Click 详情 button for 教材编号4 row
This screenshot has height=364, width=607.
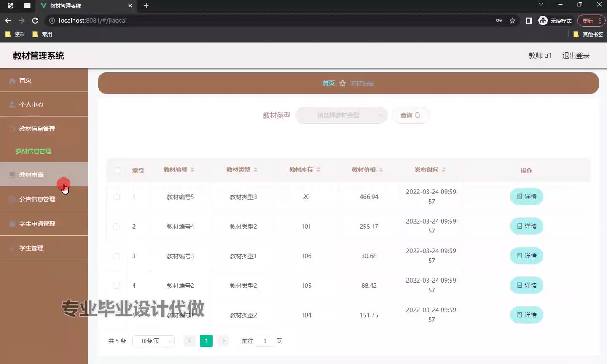[x=526, y=226]
